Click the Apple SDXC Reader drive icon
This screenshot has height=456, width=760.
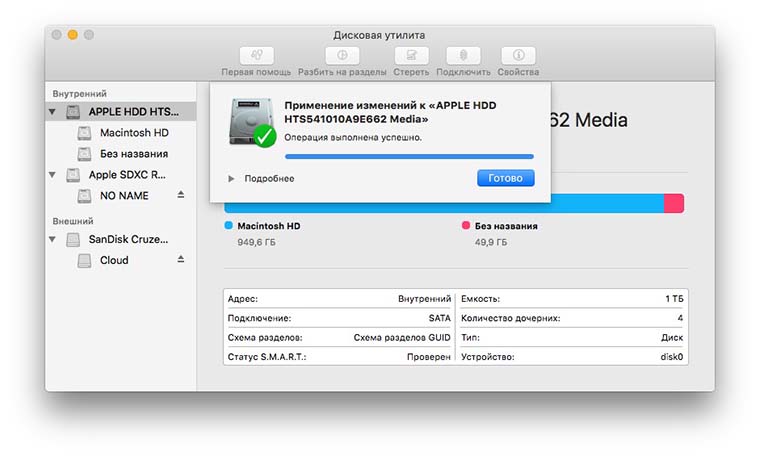(x=73, y=175)
